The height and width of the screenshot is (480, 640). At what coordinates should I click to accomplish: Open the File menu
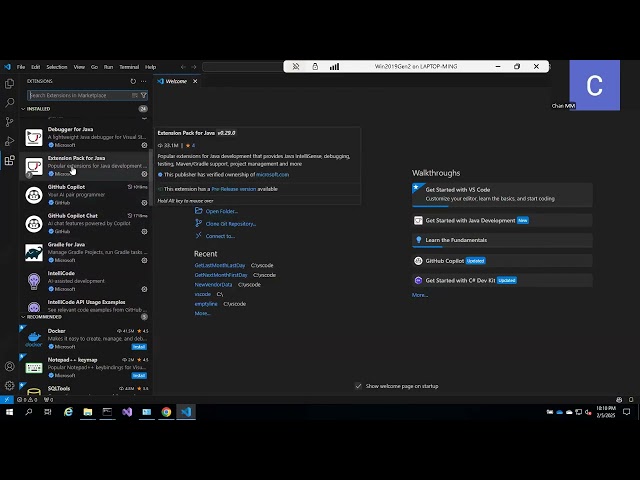21,67
